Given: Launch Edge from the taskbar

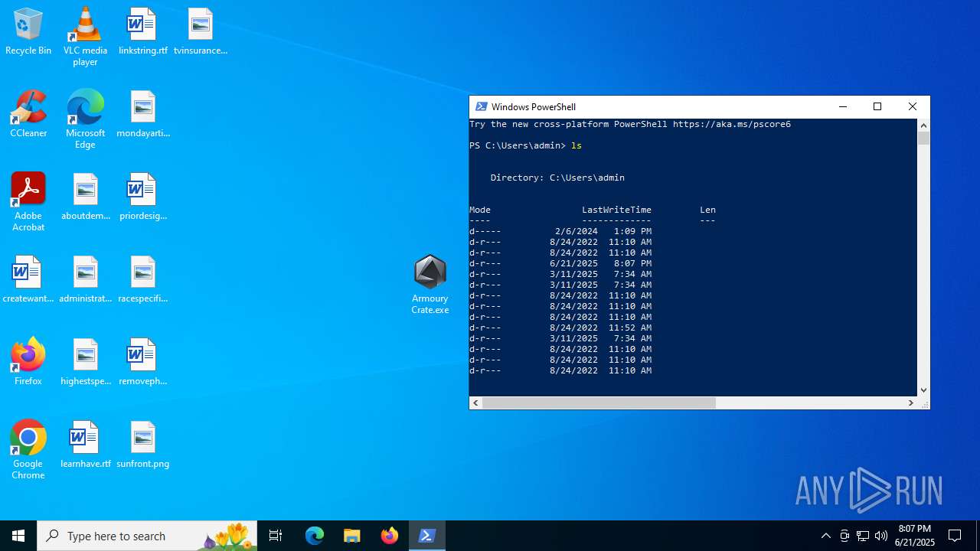Looking at the screenshot, I should point(315,536).
